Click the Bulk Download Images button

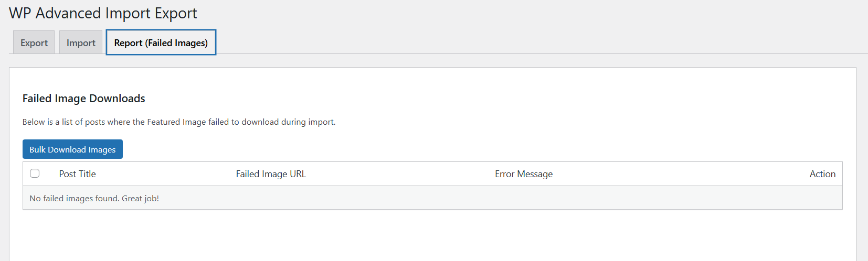pos(72,149)
